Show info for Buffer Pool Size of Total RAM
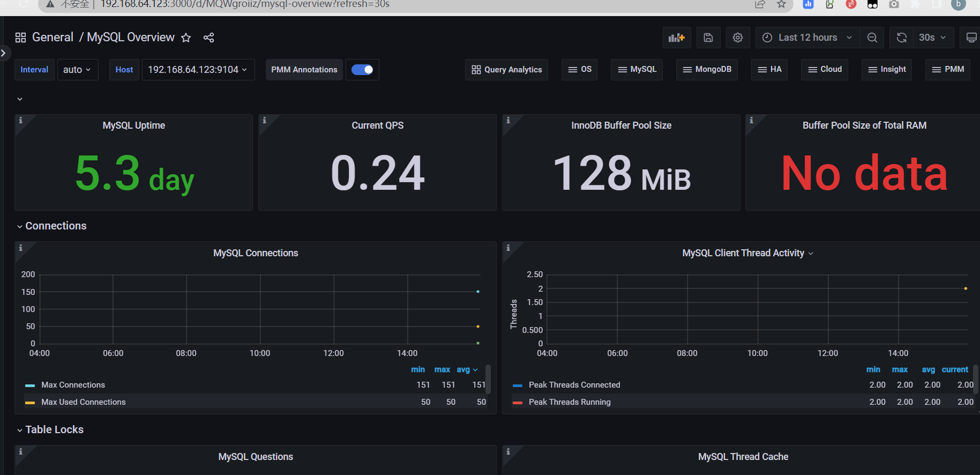The height and width of the screenshot is (475, 980). click(752, 120)
